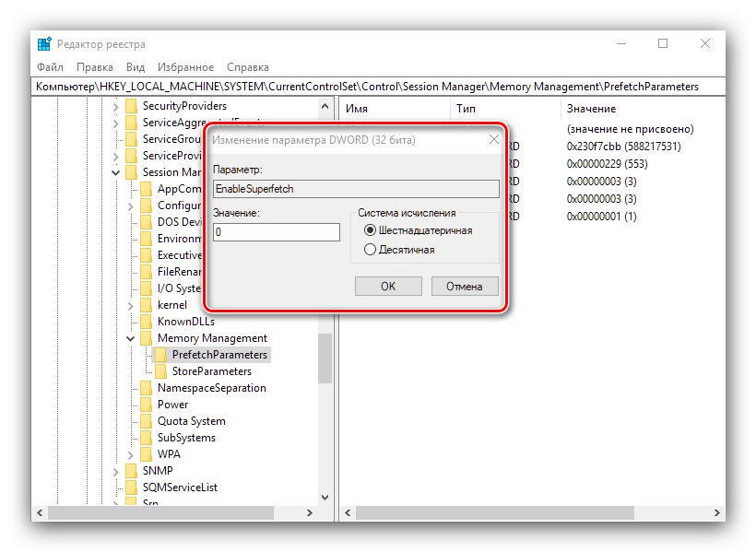Expand the WPA tree node

coord(130,454)
